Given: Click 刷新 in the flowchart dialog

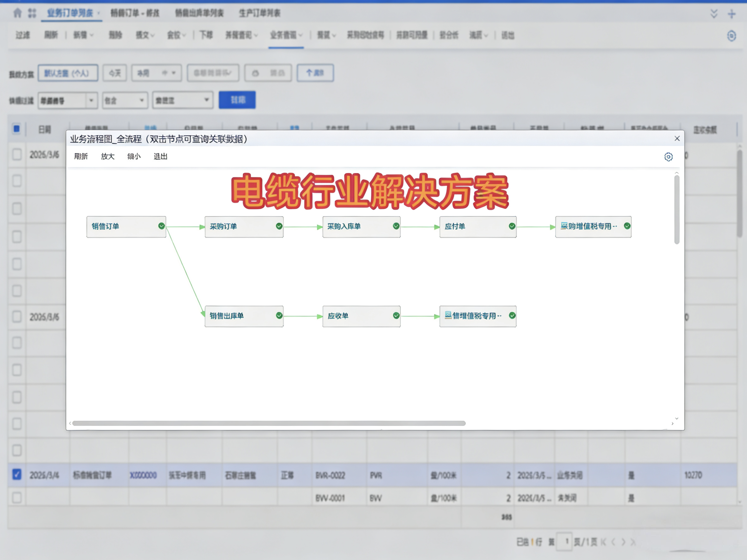Looking at the screenshot, I should [81, 156].
